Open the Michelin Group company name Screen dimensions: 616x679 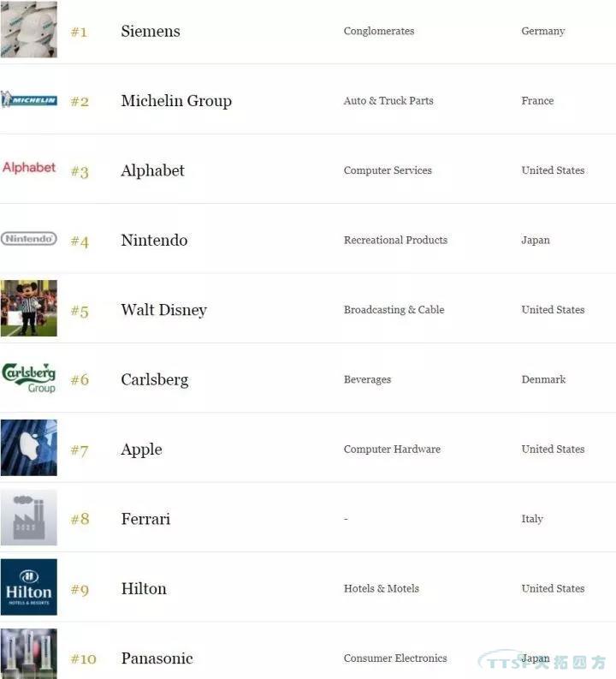pyautogui.click(x=176, y=101)
